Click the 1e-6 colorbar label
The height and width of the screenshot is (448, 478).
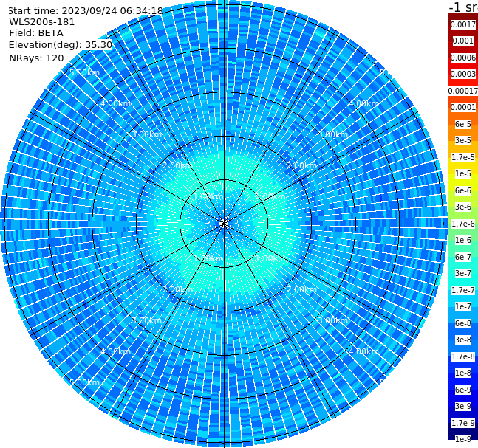click(x=463, y=240)
